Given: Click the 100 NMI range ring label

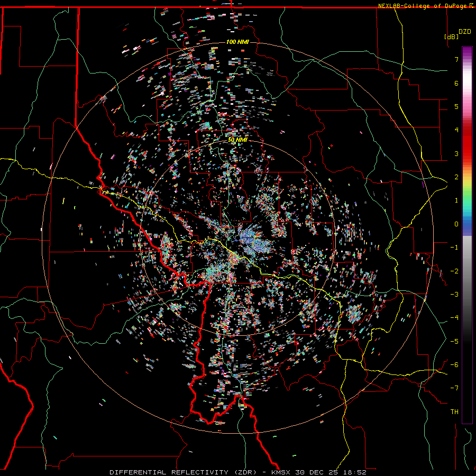Looking at the screenshot, I should coord(237,42).
